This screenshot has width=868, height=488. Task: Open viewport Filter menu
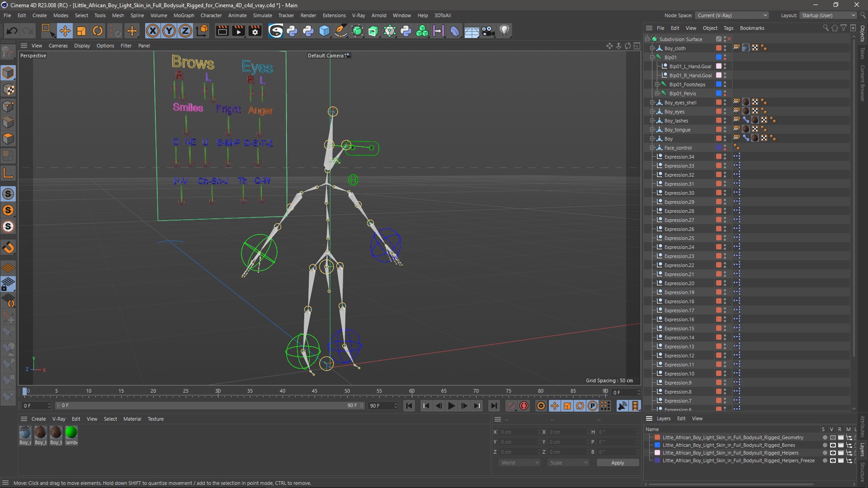126,46
